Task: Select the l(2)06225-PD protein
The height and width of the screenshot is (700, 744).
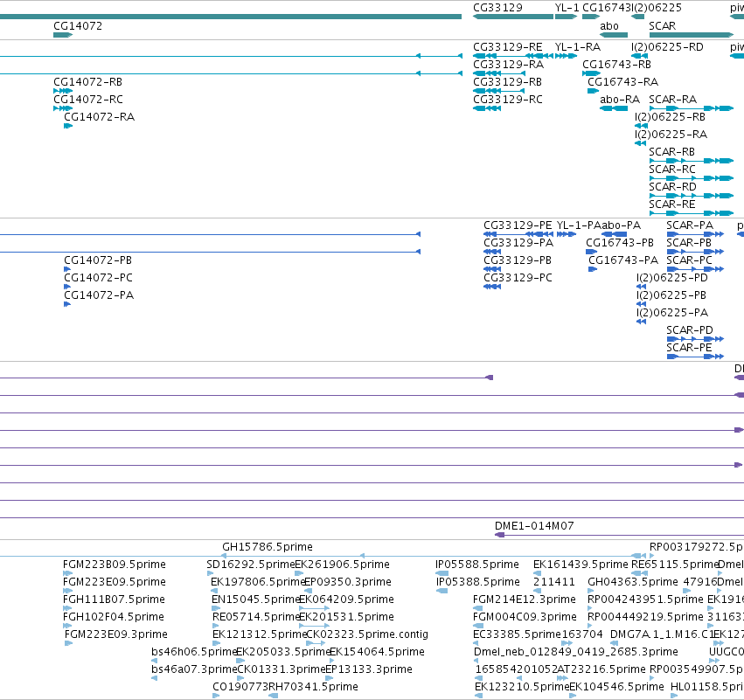Action: (672, 278)
